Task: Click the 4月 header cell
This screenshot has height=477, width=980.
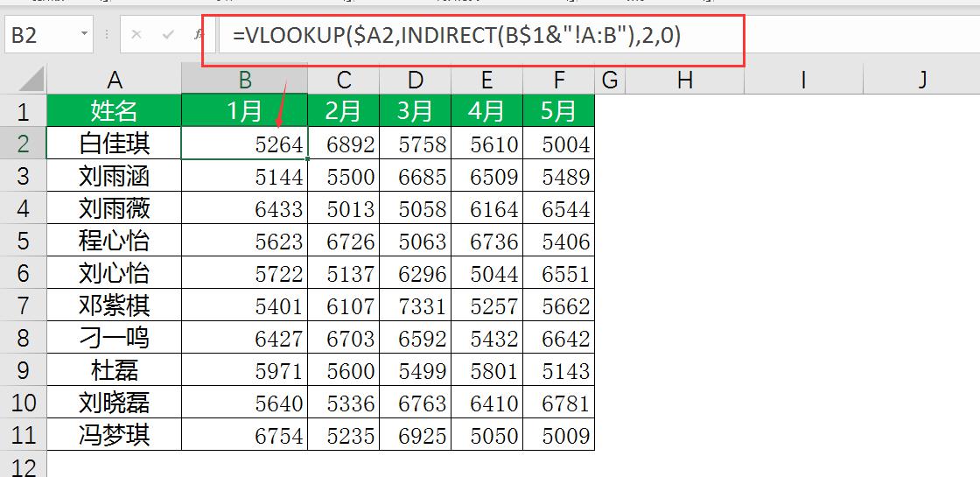Action: 486,110
